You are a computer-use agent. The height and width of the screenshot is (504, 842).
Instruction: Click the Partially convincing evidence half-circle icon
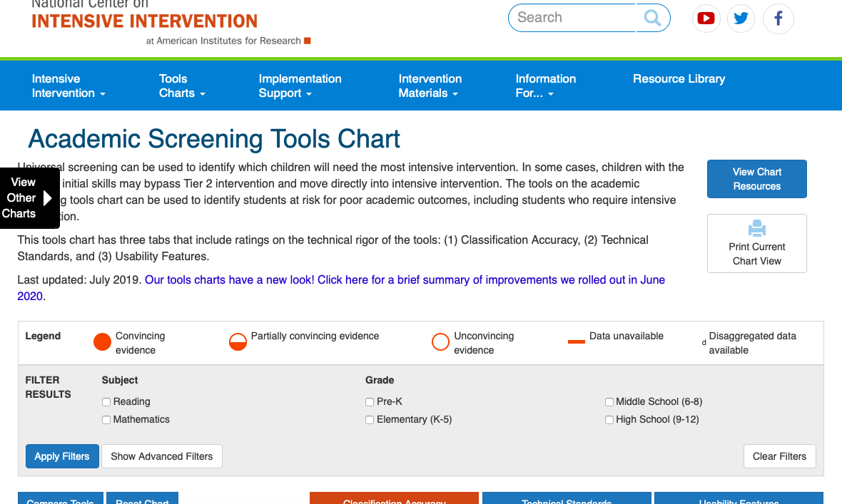point(238,342)
